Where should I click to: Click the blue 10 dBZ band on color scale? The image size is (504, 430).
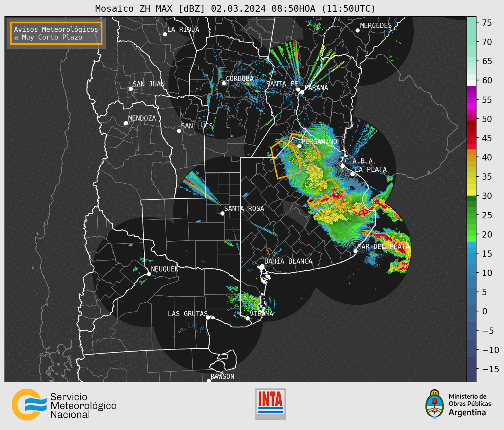click(471, 273)
